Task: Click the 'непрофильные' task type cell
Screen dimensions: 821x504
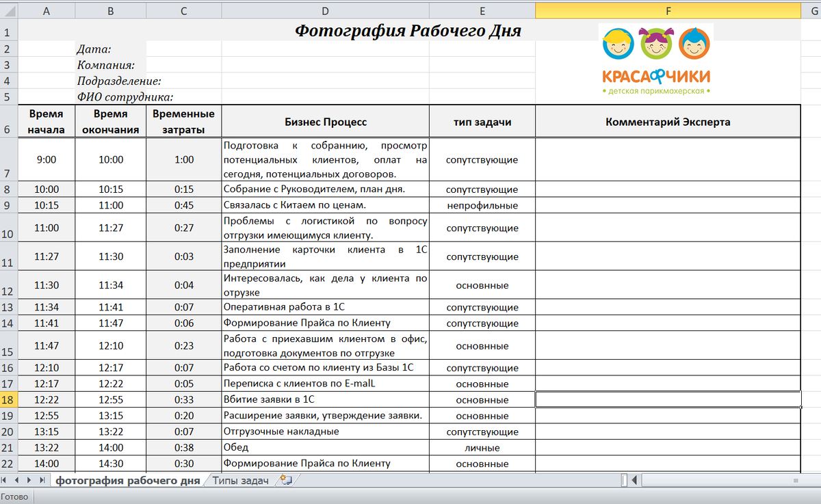Action: 482,205
